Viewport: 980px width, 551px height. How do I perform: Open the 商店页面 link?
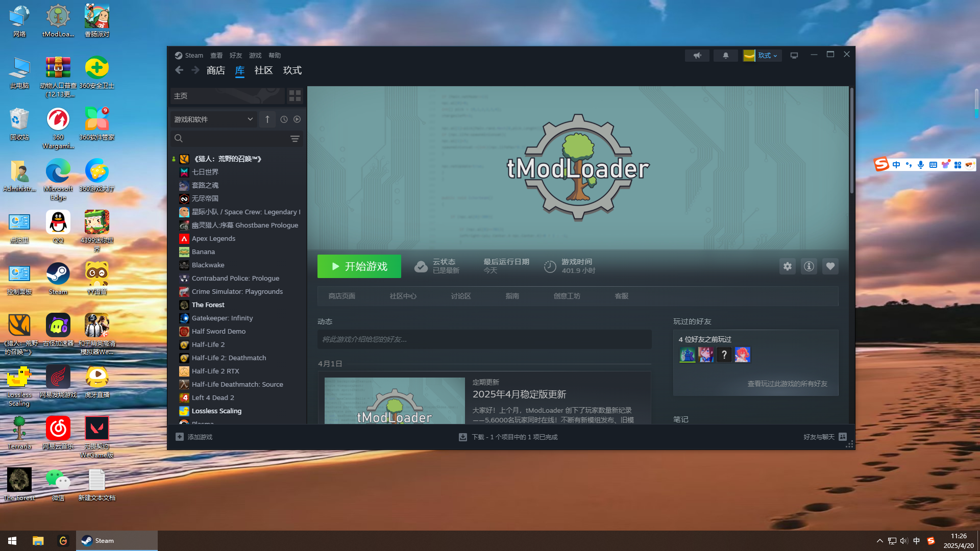coord(342,296)
